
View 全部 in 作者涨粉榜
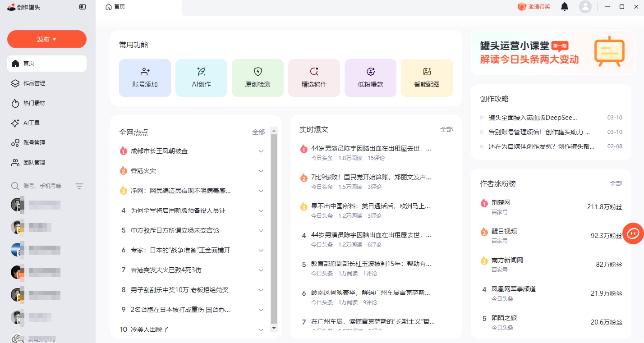tap(616, 184)
